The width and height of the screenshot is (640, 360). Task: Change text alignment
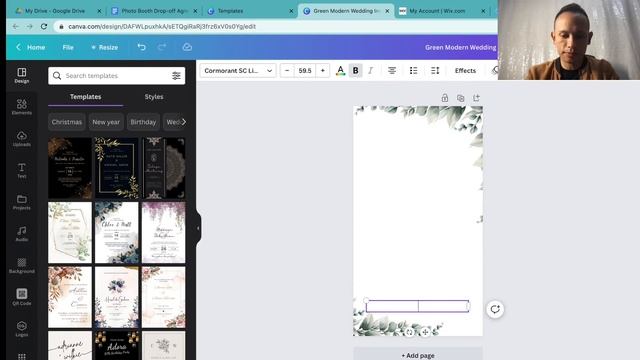point(392,71)
